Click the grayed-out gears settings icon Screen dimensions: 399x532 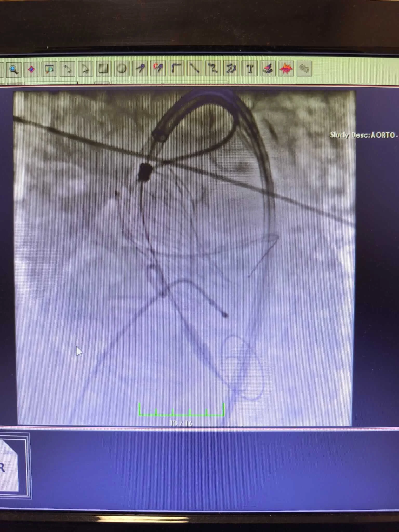(304, 69)
